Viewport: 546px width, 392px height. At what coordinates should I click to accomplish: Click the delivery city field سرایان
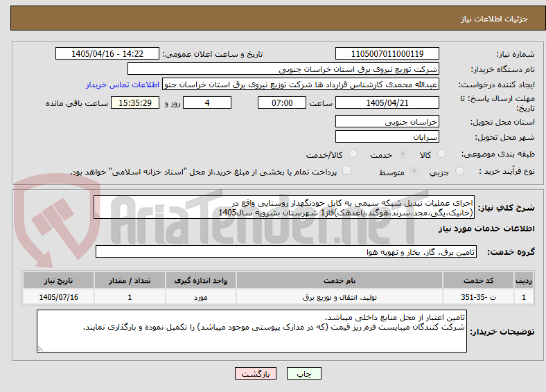pyautogui.click(x=387, y=136)
